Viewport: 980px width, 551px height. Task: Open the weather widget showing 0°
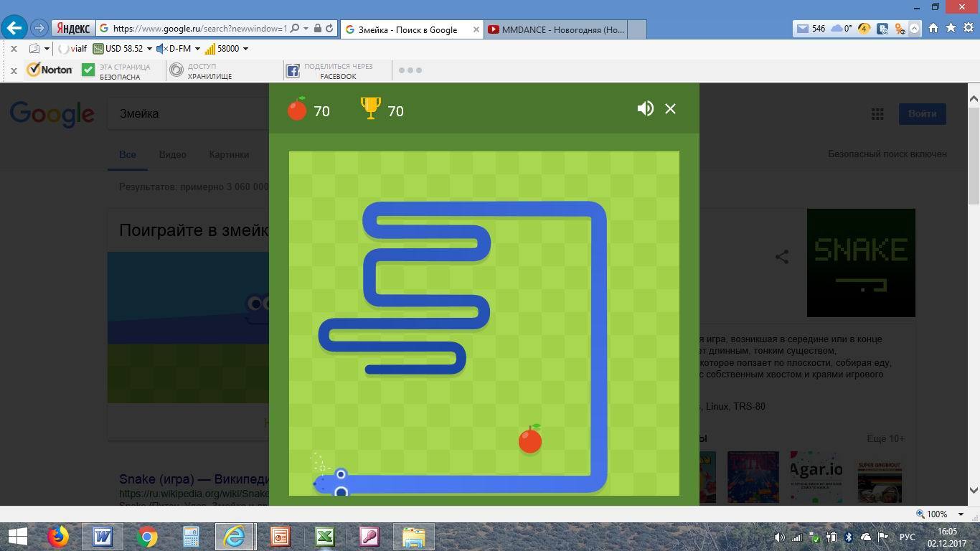[x=841, y=29]
